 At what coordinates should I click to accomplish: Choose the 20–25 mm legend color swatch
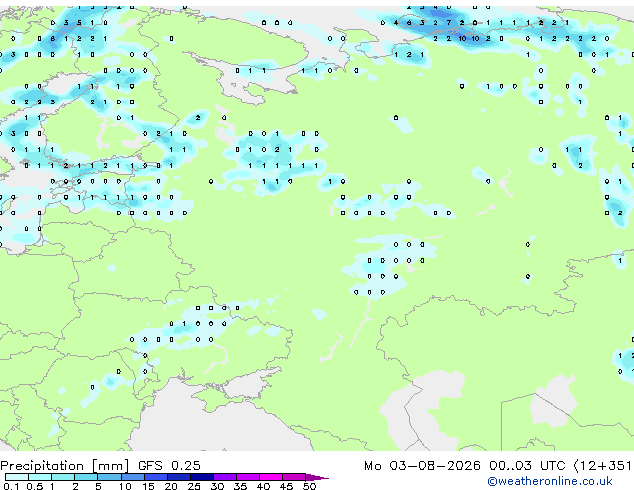pyautogui.click(x=178, y=477)
